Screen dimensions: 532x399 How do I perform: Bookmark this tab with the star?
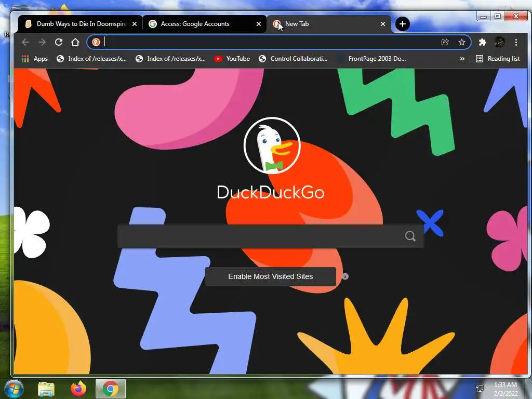pos(462,42)
